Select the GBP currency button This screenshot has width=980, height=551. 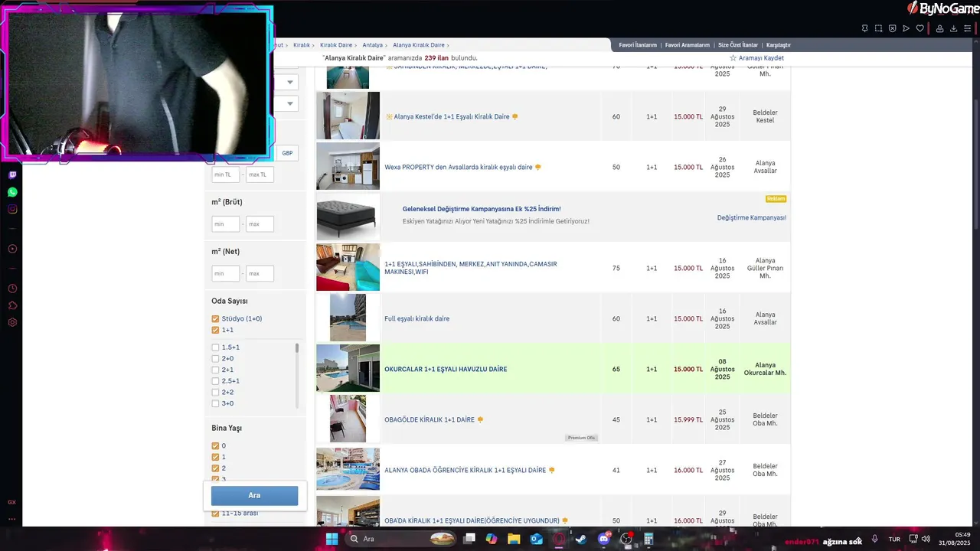287,153
